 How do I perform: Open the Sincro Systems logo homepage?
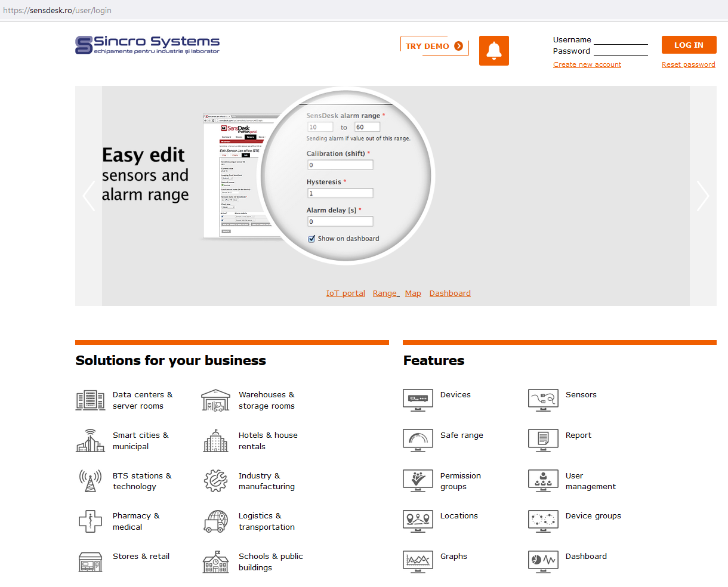pos(147,45)
